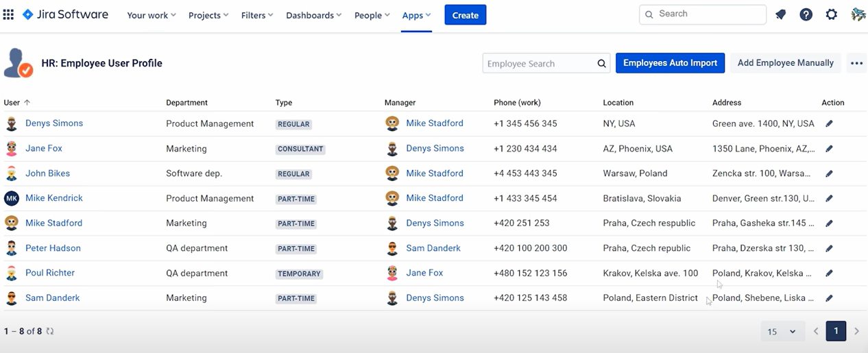Edit Peter Hadson row with pencil icon
Viewport: 868px width, 353px height.
[829, 249]
